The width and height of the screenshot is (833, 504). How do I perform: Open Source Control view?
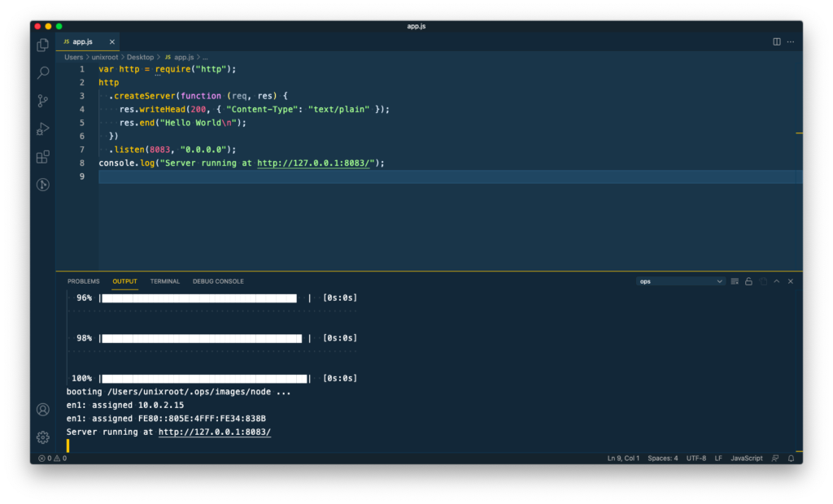point(43,100)
